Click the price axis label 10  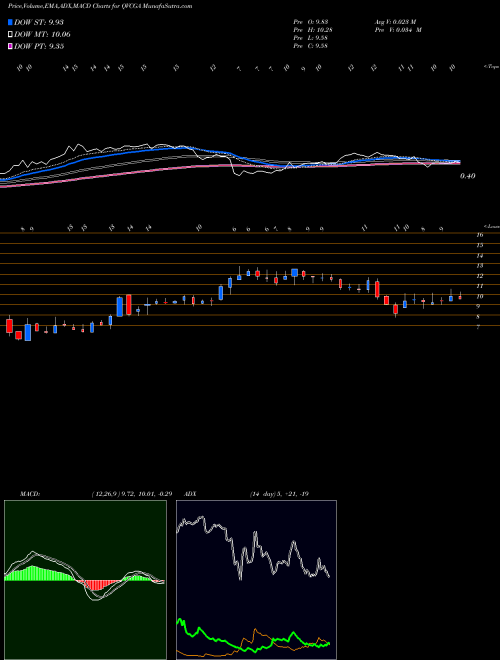tap(479, 296)
